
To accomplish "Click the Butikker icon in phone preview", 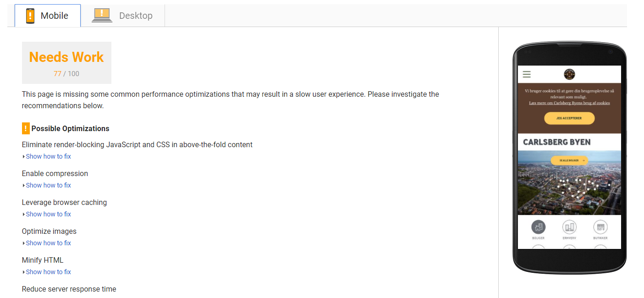I will click(x=600, y=227).
